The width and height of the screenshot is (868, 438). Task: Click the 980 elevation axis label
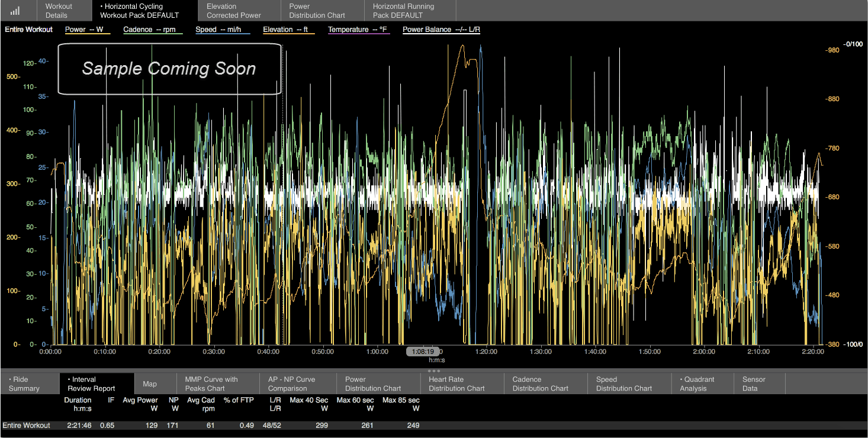point(832,50)
